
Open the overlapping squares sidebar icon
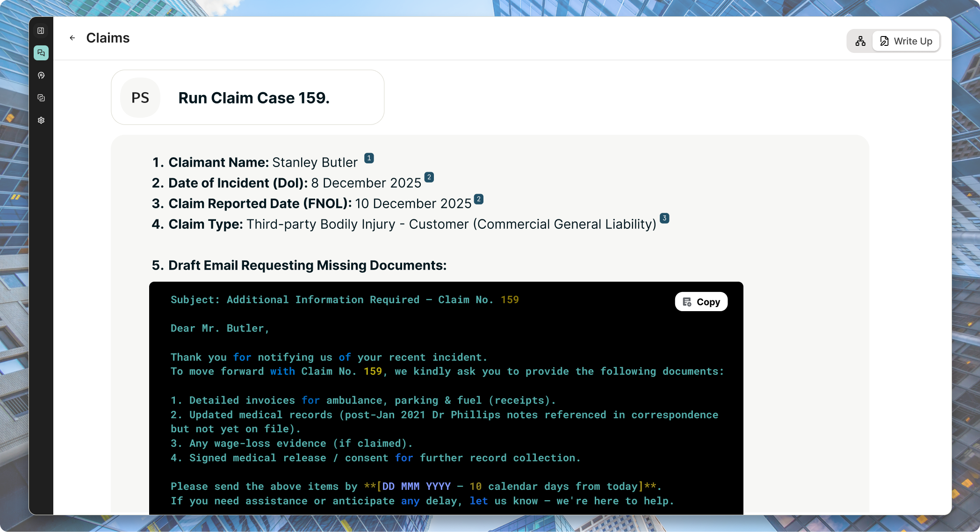point(41,98)
